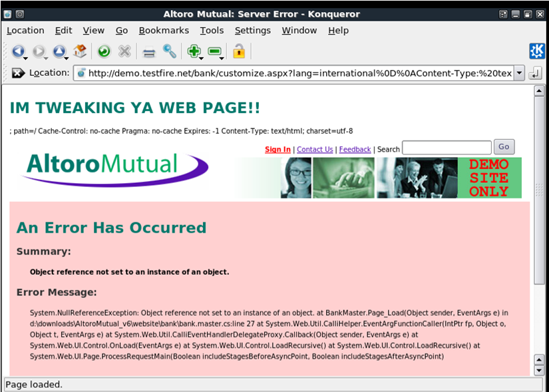The image size is (549, 392).
Task: Open the zoom-out button dropdown arrow
Action: 222,58
